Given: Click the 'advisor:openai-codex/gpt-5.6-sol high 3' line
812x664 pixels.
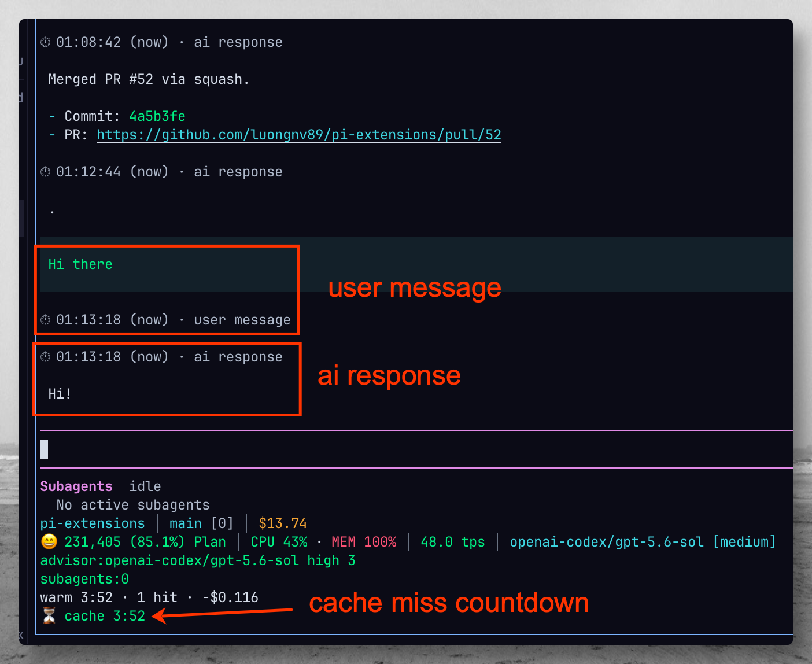Looking at the screenshot, I should [198, 560].
